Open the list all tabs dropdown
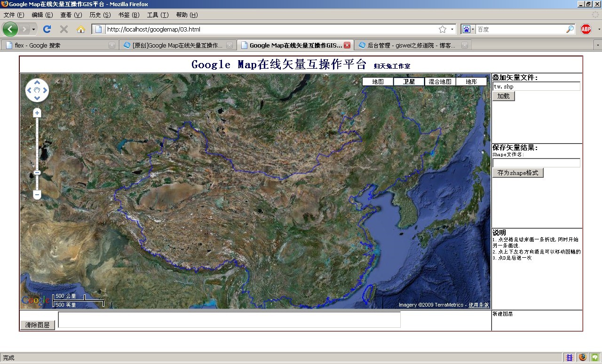This screenshot has width=602, height=364. [598, 46]
